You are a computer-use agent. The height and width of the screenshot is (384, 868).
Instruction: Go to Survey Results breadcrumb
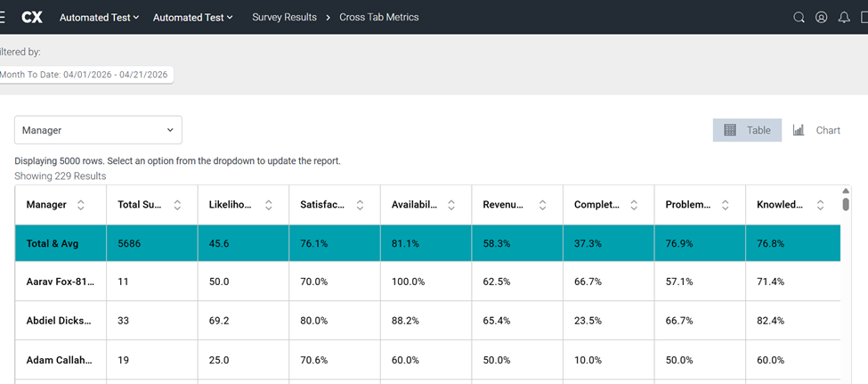(x=285, y=17)
